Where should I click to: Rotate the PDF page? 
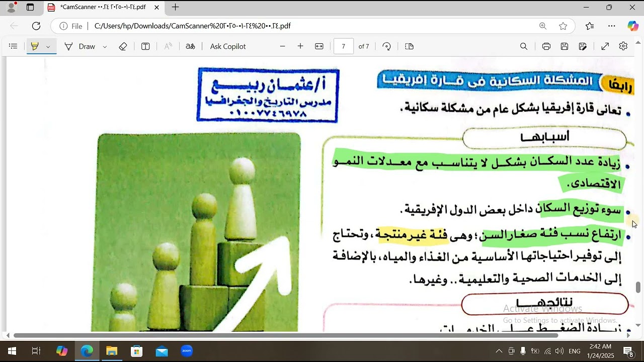(386, 46)
